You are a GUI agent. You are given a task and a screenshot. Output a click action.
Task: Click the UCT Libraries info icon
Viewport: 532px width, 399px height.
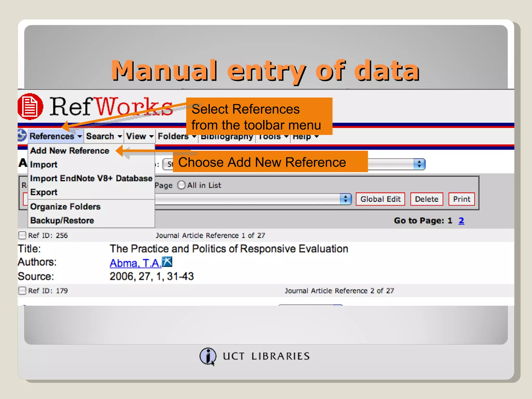[208, 356]
